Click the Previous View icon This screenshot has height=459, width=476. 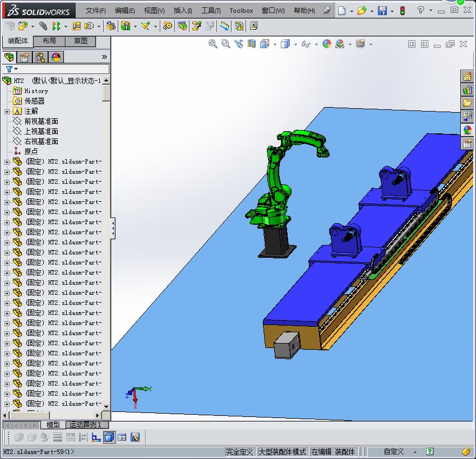point(239,44)
